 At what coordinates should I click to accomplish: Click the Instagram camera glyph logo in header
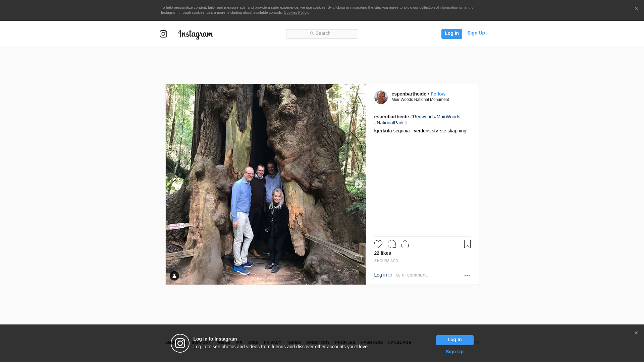coord(163,34)
